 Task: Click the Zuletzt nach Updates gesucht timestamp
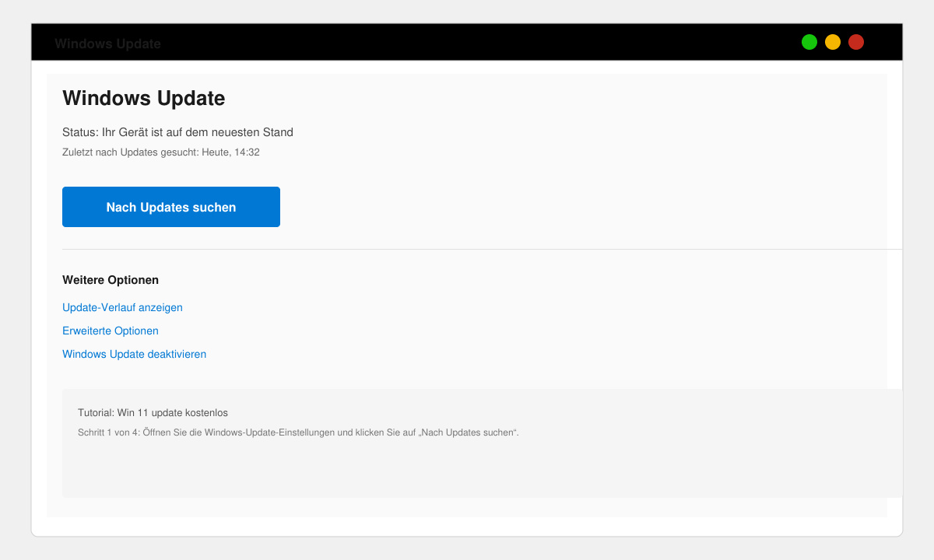coord(161,152)
